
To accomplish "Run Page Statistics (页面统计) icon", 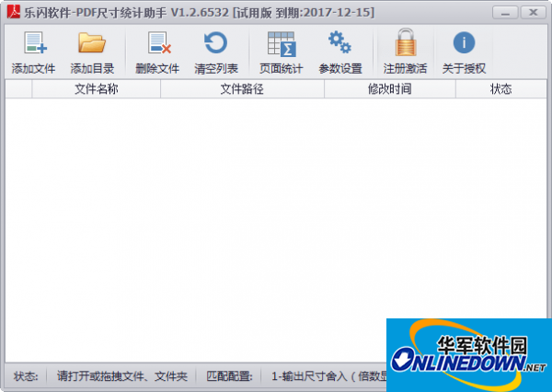I will point(282,44).
